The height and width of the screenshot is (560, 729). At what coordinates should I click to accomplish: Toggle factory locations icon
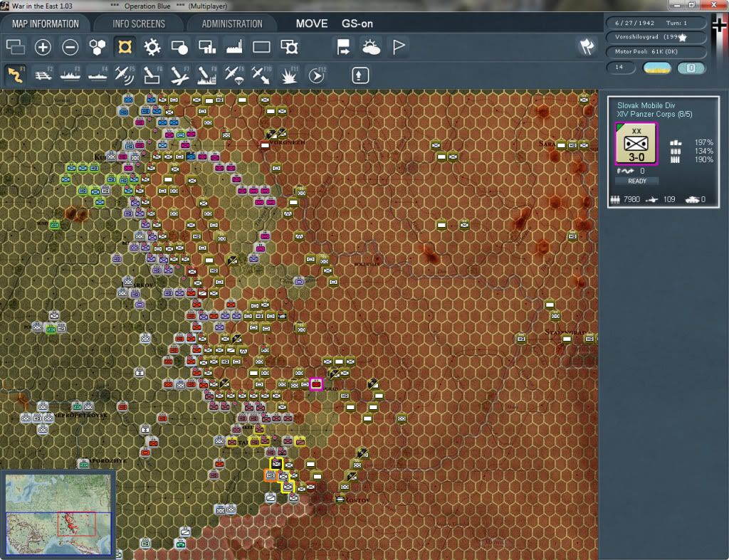point(234,47)
